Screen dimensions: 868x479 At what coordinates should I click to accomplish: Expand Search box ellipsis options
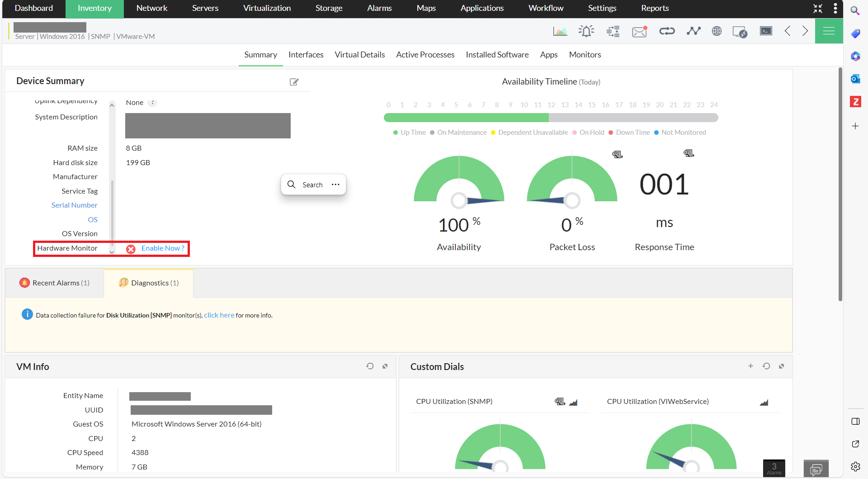tap(335, 185)
